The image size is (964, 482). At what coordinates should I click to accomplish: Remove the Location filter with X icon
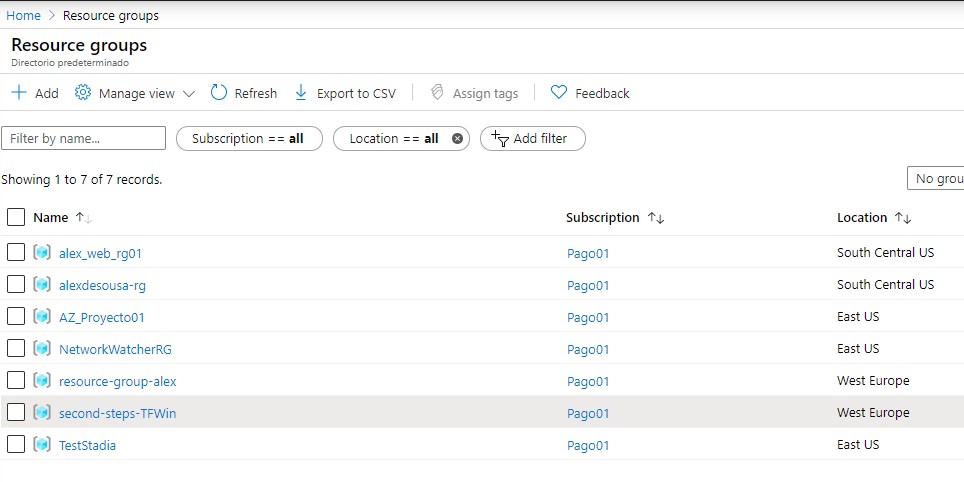(458, 139)
